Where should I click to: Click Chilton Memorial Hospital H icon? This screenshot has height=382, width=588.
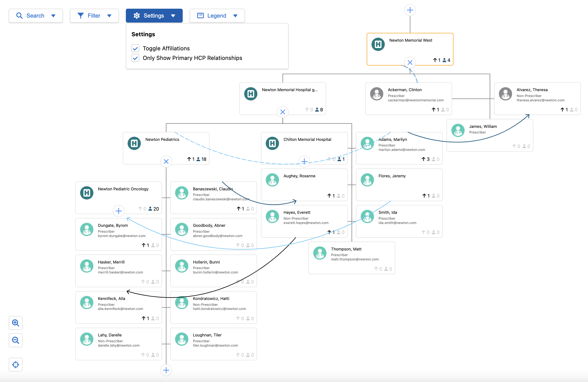(x=272, y=143)
